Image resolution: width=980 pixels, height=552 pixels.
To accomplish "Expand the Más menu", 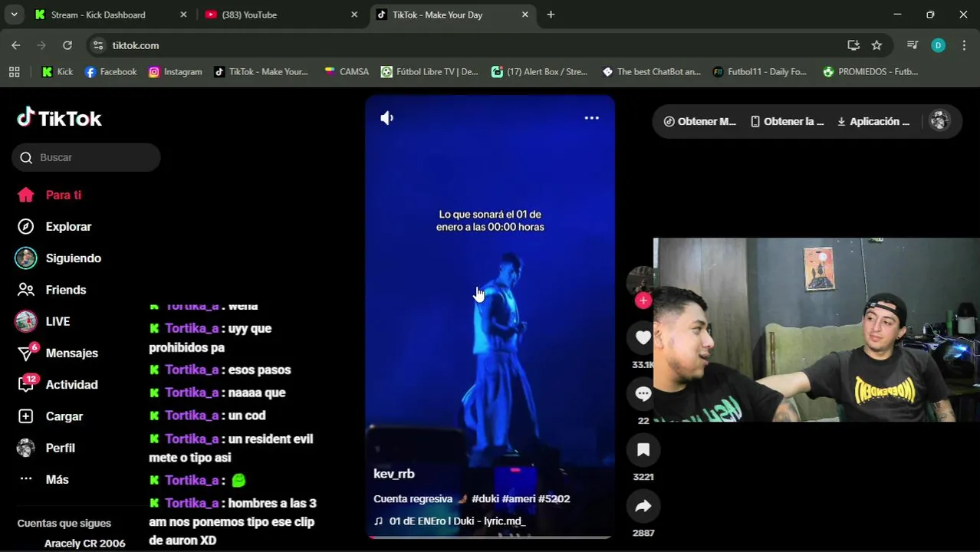I will coord(44,479).
